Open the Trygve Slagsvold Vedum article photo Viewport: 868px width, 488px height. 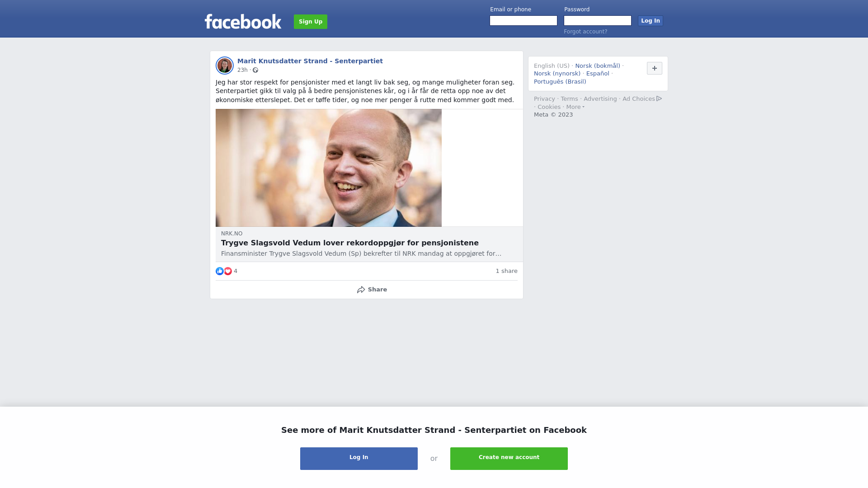click(x=329, y=168)
